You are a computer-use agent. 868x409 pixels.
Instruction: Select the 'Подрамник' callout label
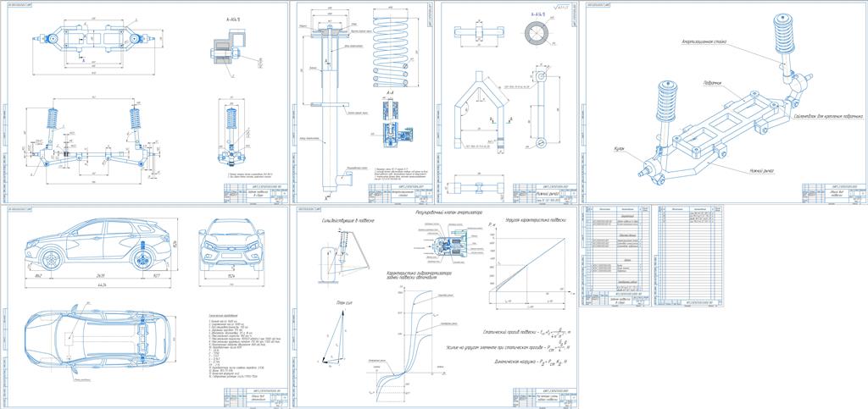712,83
